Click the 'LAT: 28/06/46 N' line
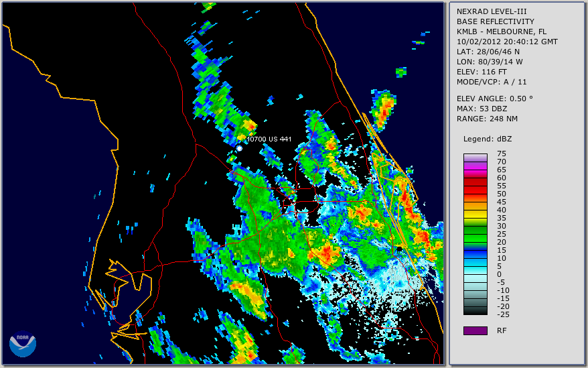The image size is (588, 368). coord(488,52)
